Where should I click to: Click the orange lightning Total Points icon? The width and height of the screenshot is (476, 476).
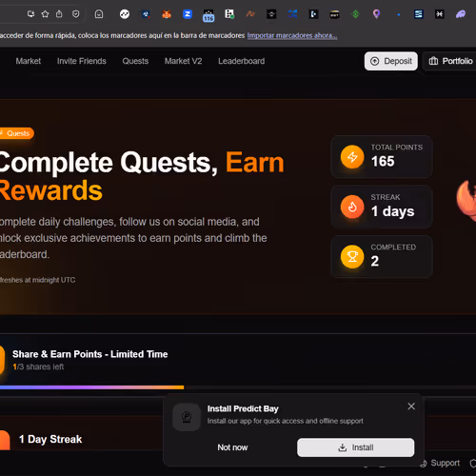point(352,157)
